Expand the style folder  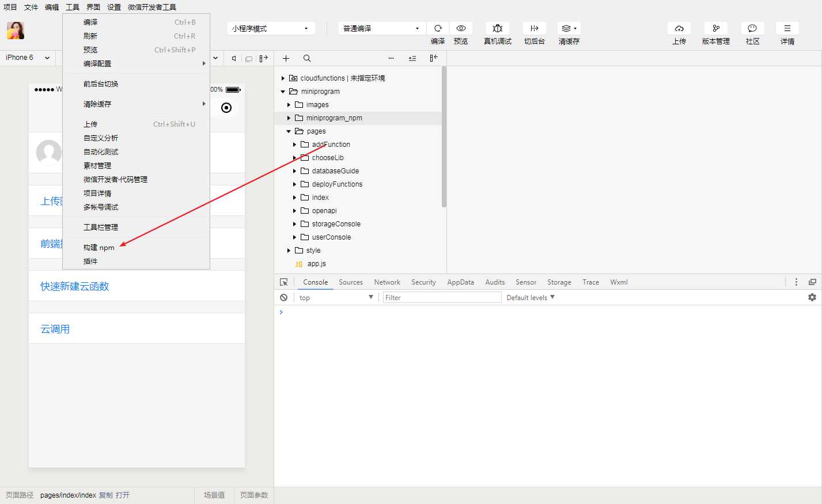pyautogui.click(x=289, y=251)
